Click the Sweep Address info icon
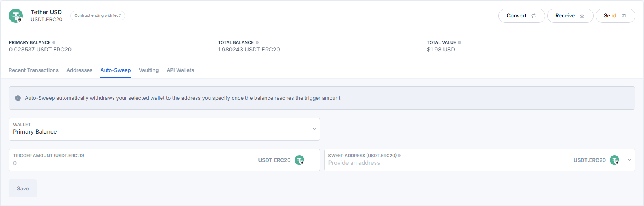Screen dimensions: 644x206 [399, 156]
